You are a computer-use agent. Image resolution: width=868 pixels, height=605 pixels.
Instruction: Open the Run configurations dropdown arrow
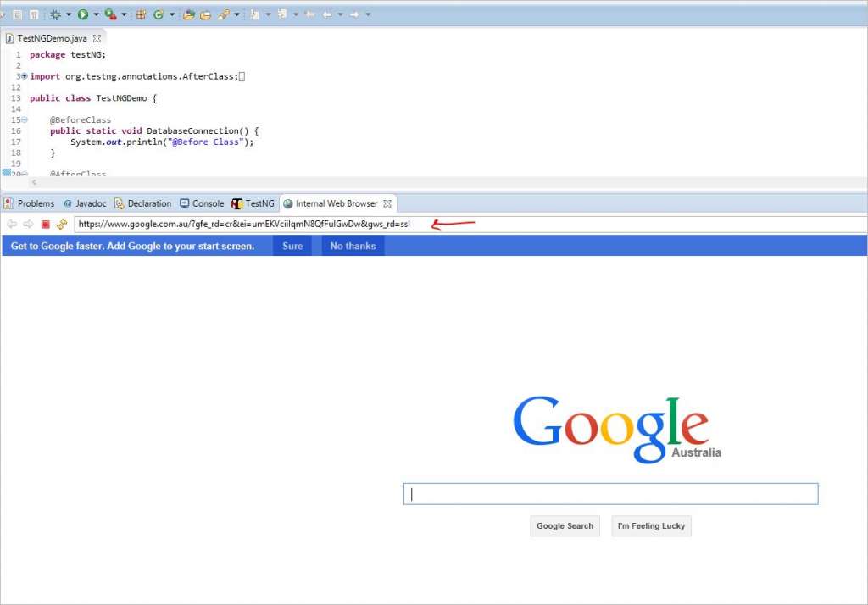coord(96,14)
